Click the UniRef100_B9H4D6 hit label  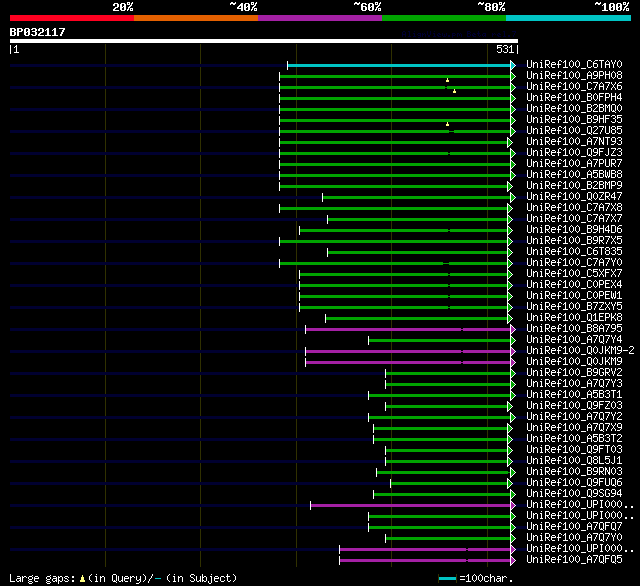(574, 230)
